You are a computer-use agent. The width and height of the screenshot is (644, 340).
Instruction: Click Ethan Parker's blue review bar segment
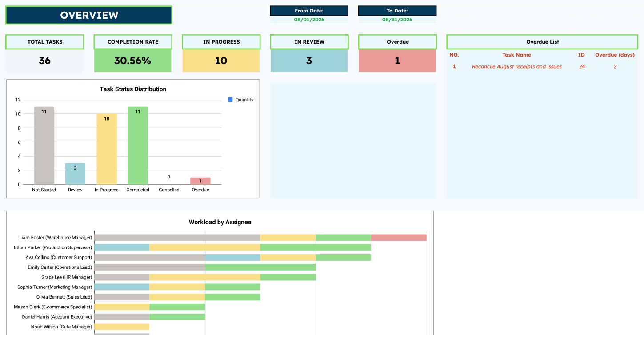[x=122, y=247]
